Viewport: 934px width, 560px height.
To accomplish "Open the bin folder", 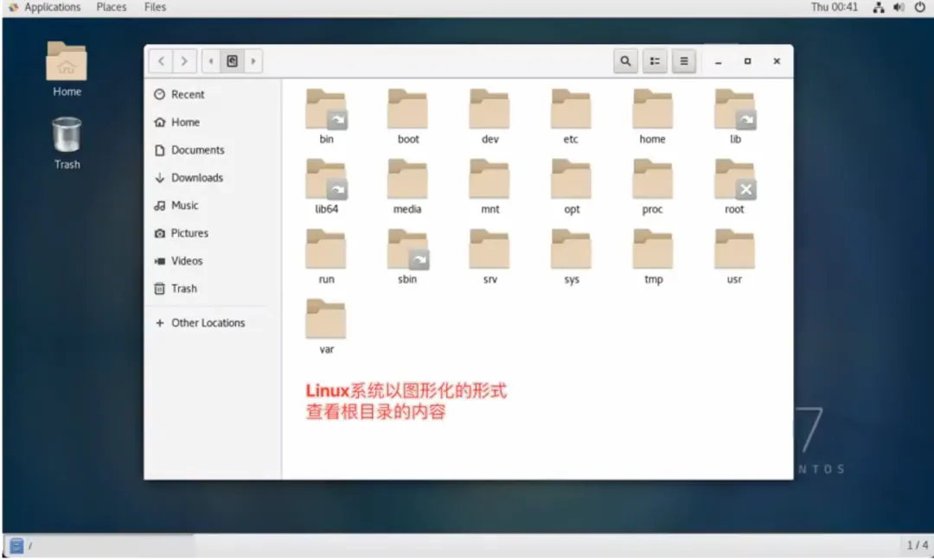I will click(326, 116).
